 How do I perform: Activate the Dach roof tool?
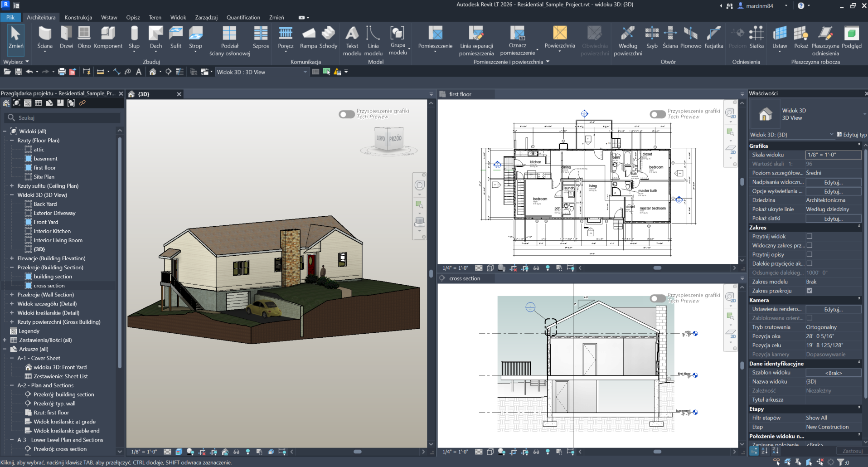(x=155, y=38)
